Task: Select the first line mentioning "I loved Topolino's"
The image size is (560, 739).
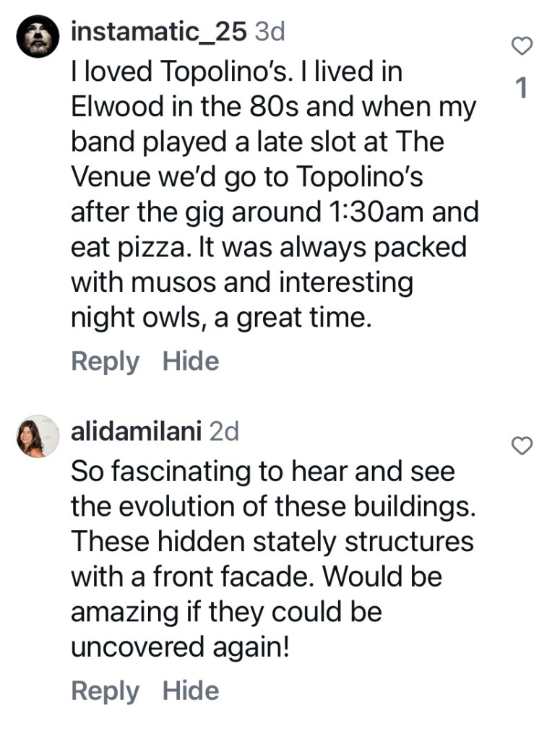Action: click(236, 72)
